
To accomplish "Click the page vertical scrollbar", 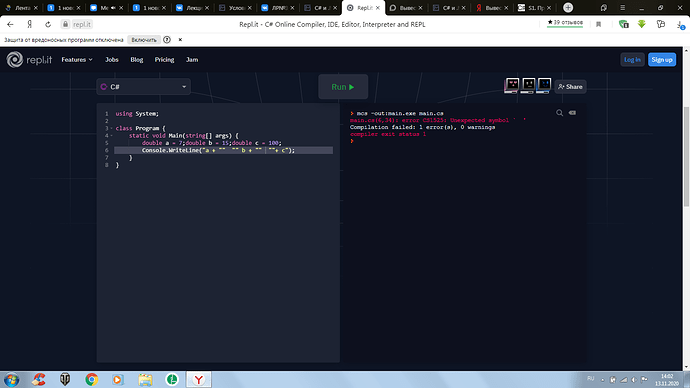I will (686, 156).
